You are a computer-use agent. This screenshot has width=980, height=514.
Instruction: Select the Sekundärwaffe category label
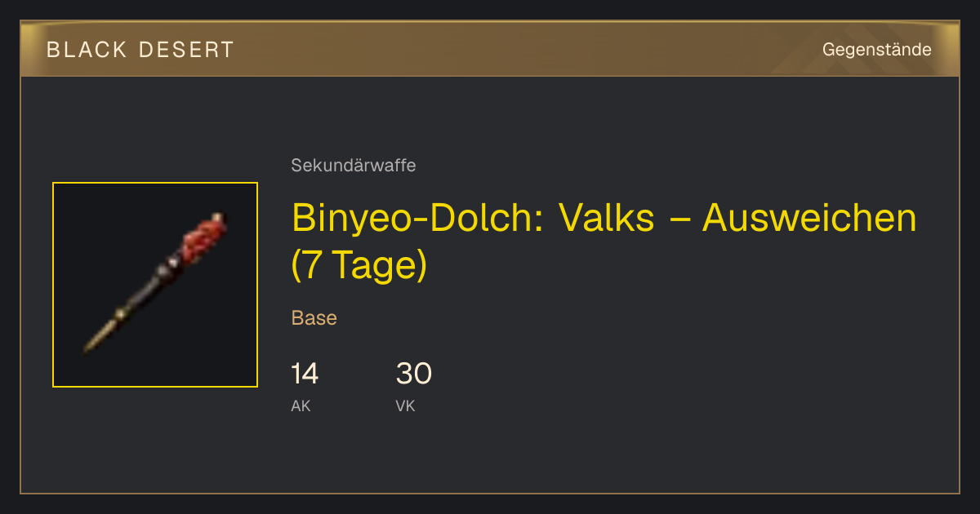354,166
